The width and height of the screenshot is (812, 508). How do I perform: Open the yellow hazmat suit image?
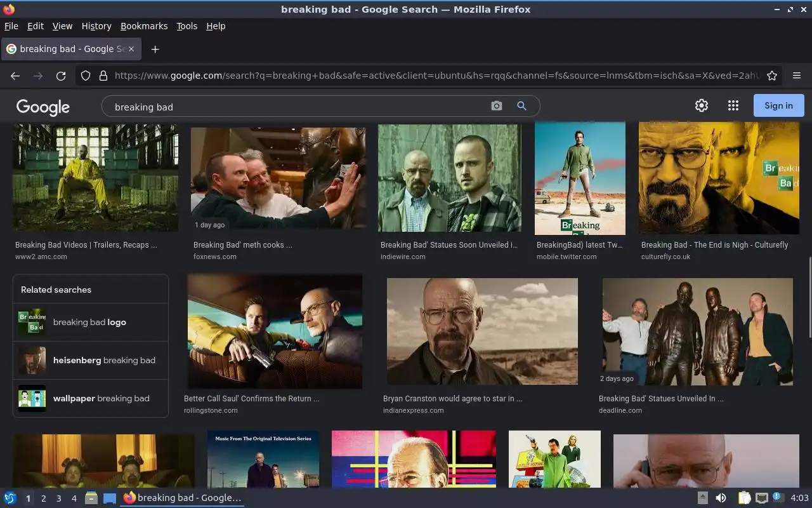pos(95,178)
